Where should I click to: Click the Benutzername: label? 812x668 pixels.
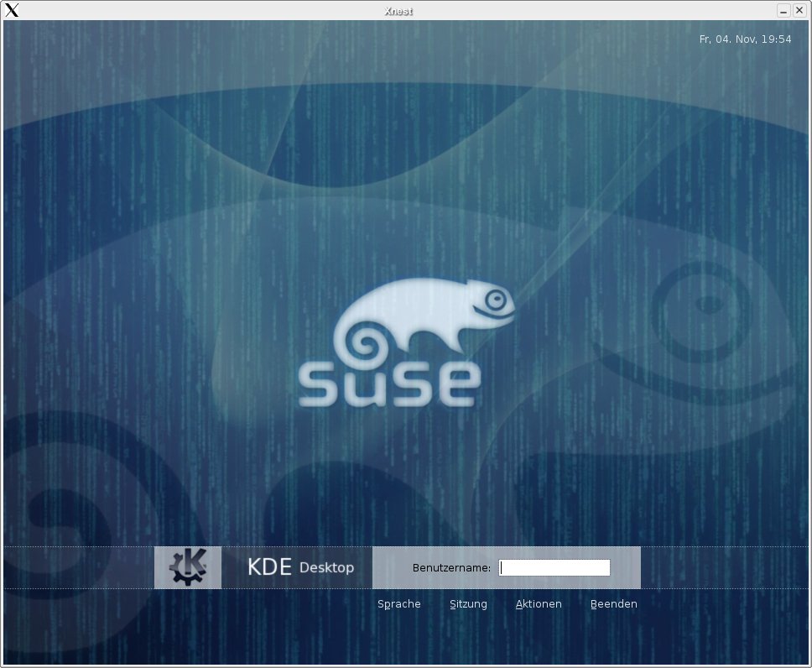point(451,568)
